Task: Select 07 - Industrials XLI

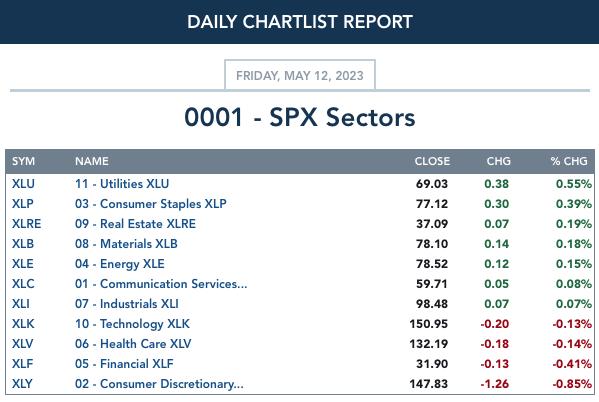Action: [x=126, y=304]
